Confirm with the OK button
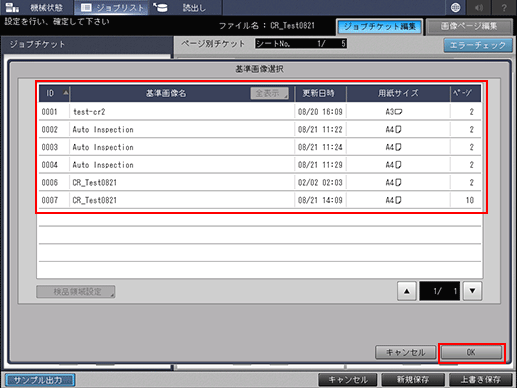 471,352
